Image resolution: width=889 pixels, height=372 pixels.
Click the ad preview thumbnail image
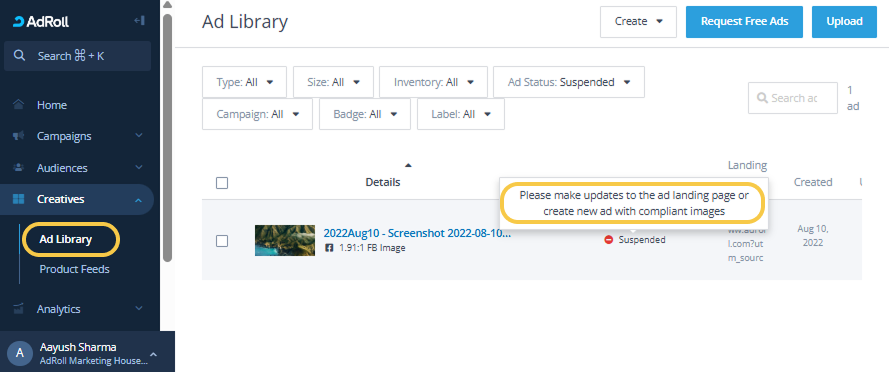[x=285, y=240]
